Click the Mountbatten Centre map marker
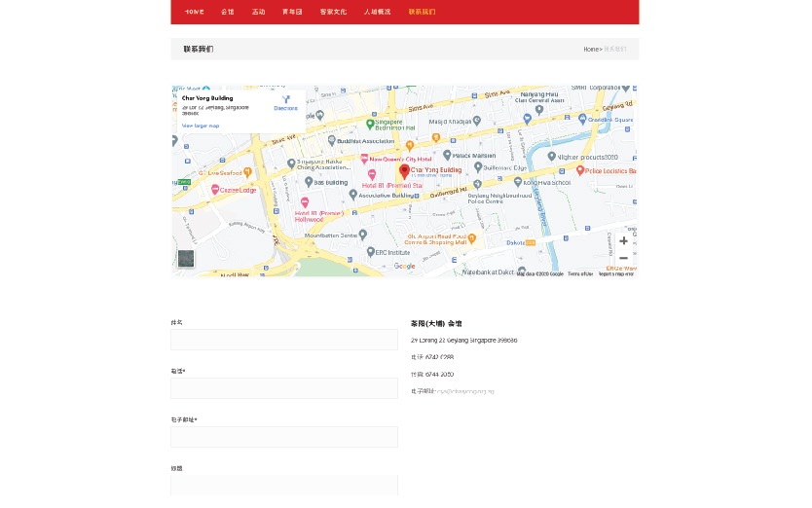Image resolution: width=812 pixels, height=508 pixels. click(x=362, y=235)
